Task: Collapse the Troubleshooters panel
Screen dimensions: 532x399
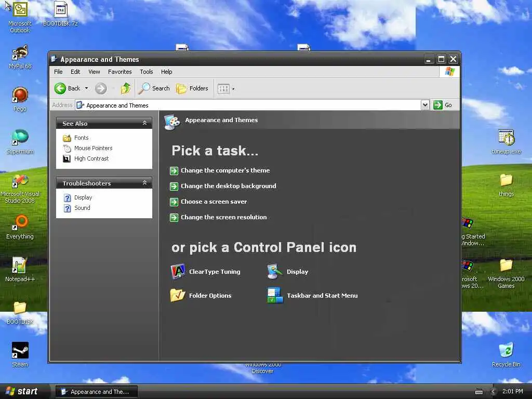Action: coord(144,183)
